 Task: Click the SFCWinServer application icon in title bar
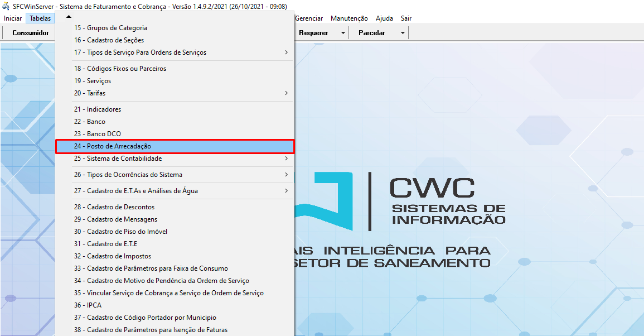[x=6, y=6]
